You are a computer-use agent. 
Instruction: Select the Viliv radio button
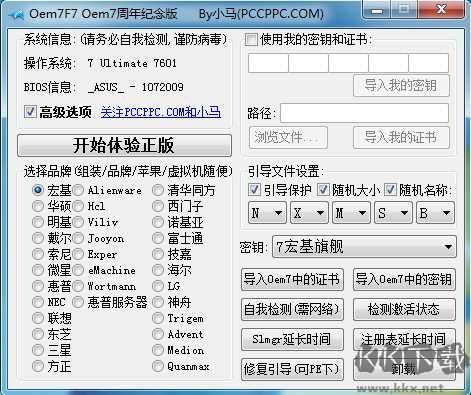click(x=78, y=222)
